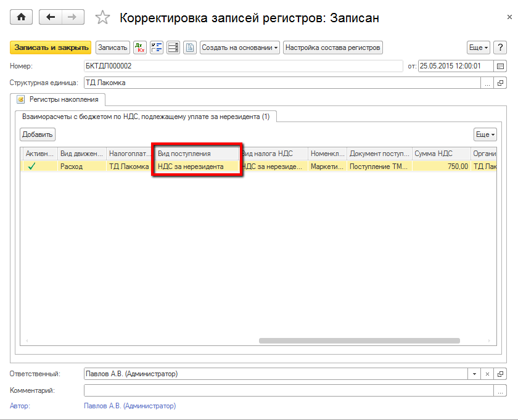The width and height of the screenshot is (518, 420).
Task: Click the Добавить button
Action: point(38,134)
